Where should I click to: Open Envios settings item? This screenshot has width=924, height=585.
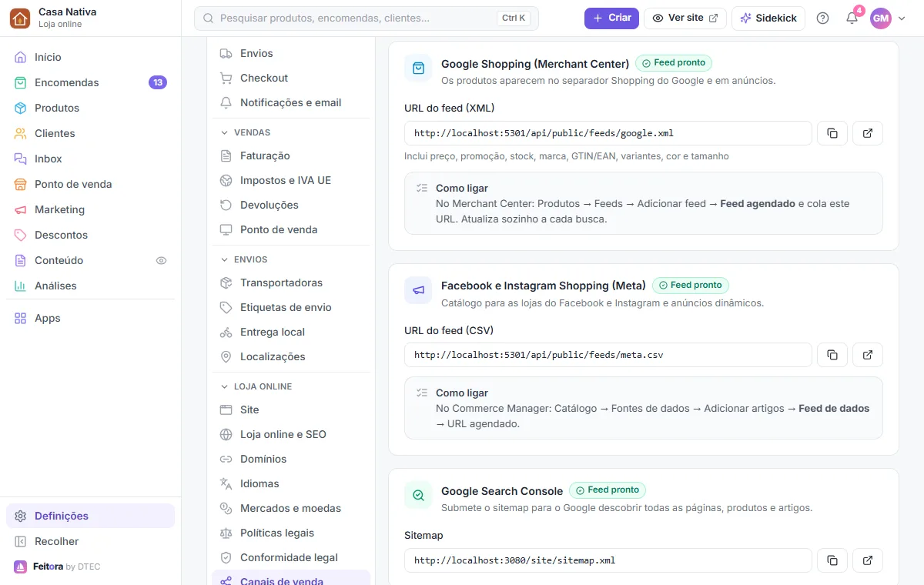[291, 53]
